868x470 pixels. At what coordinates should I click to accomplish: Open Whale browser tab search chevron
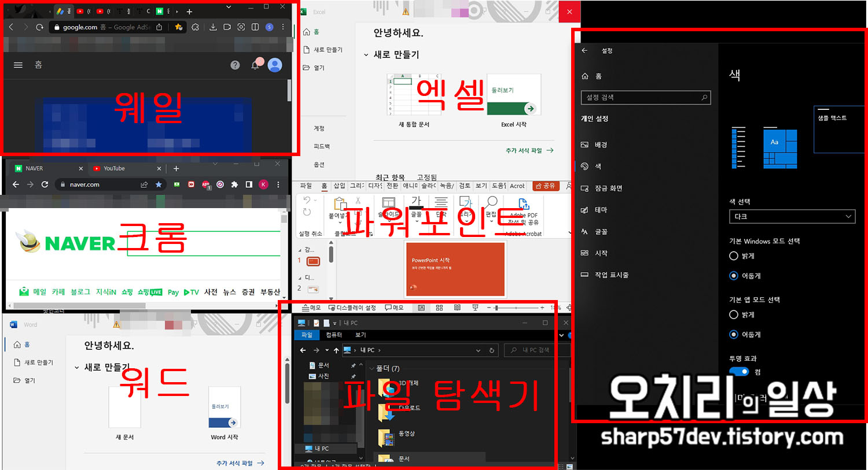(x=229, y=7)
